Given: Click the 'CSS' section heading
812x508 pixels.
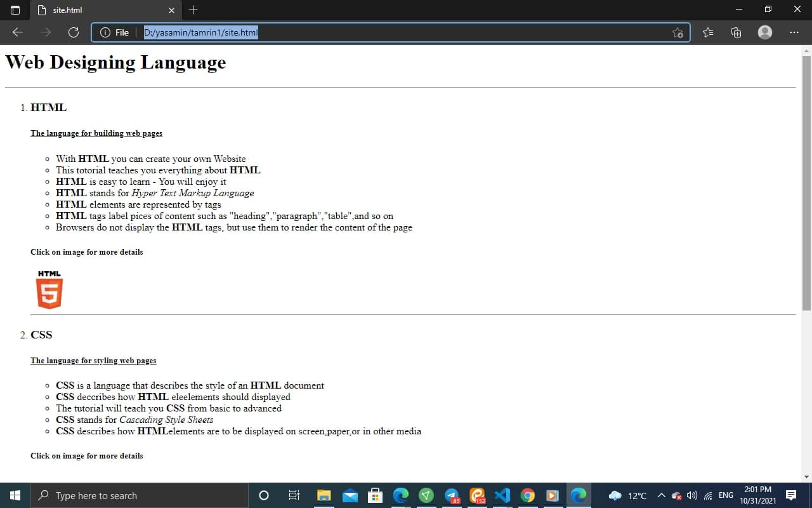Looking at the screenshot, I should coord(41,335).
